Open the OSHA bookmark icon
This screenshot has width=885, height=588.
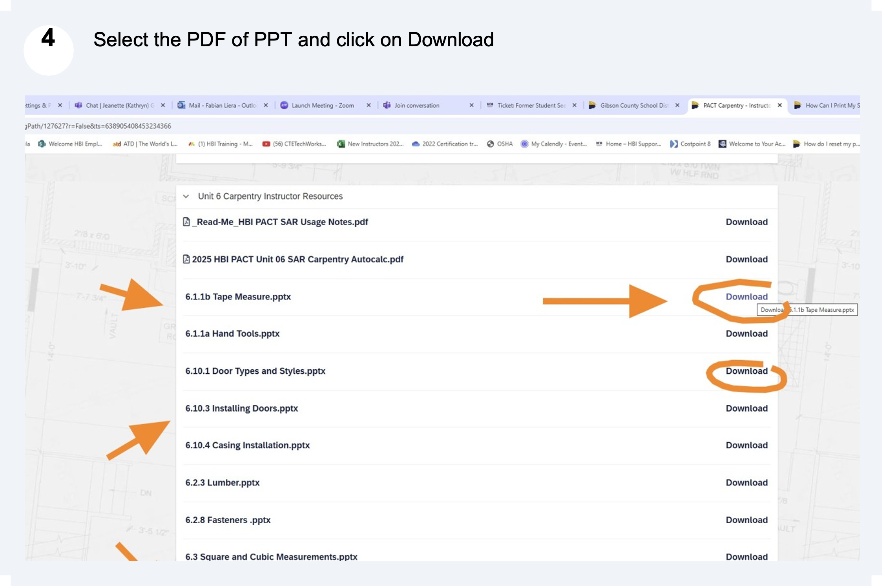click(490, 144)
